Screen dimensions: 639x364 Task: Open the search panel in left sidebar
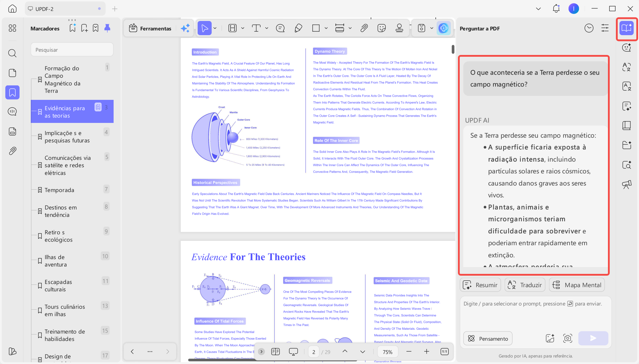click(x=12, y=53)
